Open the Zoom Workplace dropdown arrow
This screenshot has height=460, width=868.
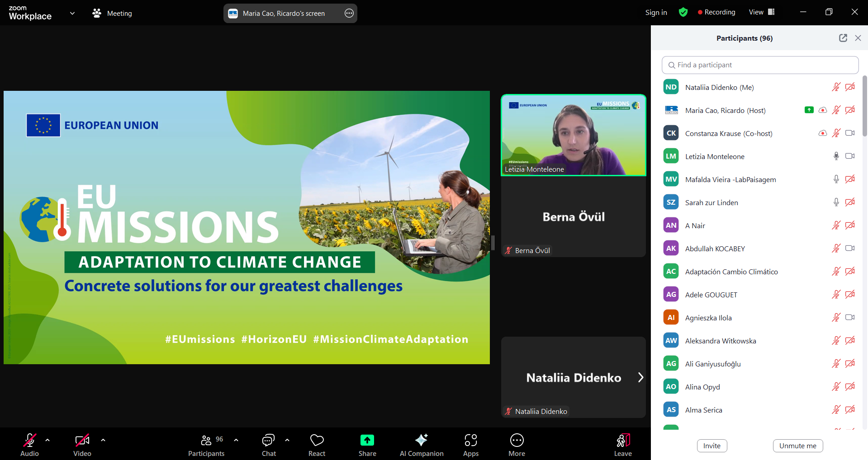tap(72, 13)
